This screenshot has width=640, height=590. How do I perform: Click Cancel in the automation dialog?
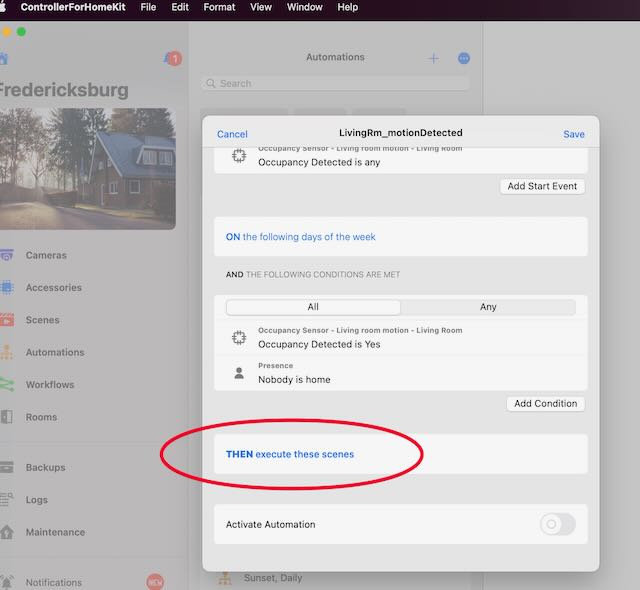232,134
